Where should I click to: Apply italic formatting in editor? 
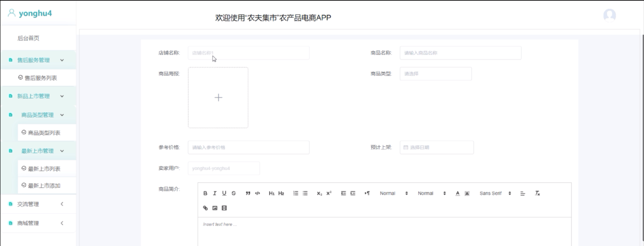[x=215, y=193]
